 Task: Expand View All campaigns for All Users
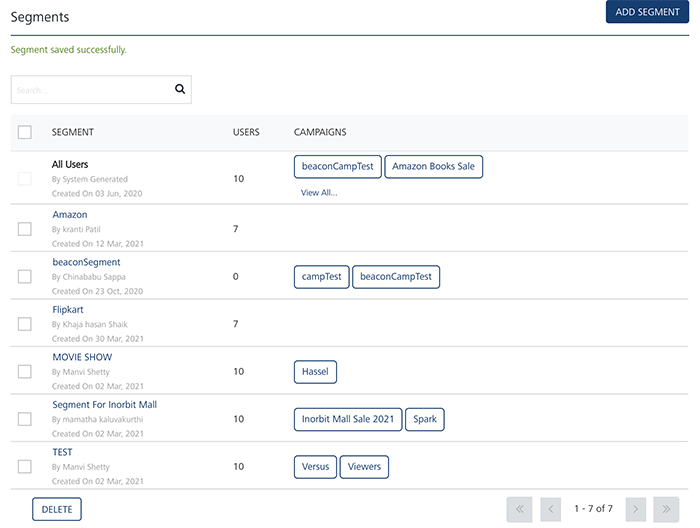click(319, 193)
